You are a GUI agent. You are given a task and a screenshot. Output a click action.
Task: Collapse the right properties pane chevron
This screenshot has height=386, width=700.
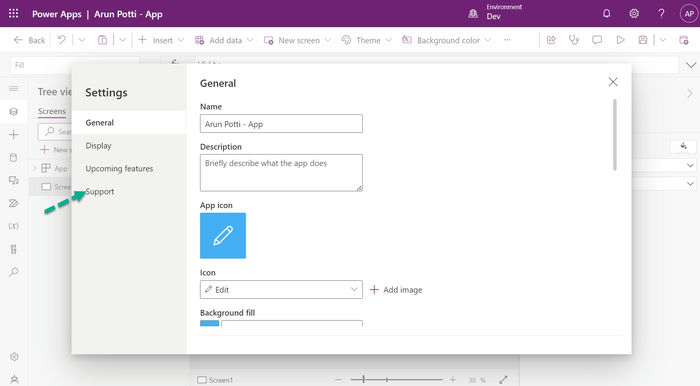pyautogui.click(x=690, y=93)
